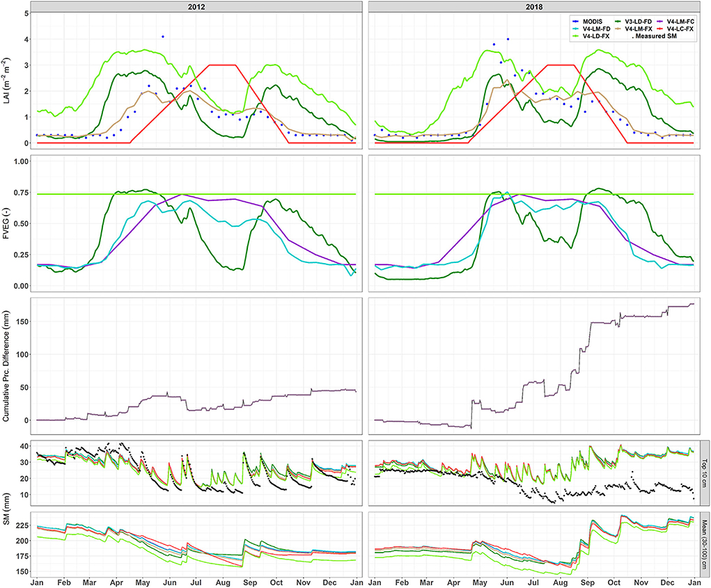Click the purple V4-LM-FC legend marker
The width and height of the screenshot is (711, 588).
pos(660,22)
